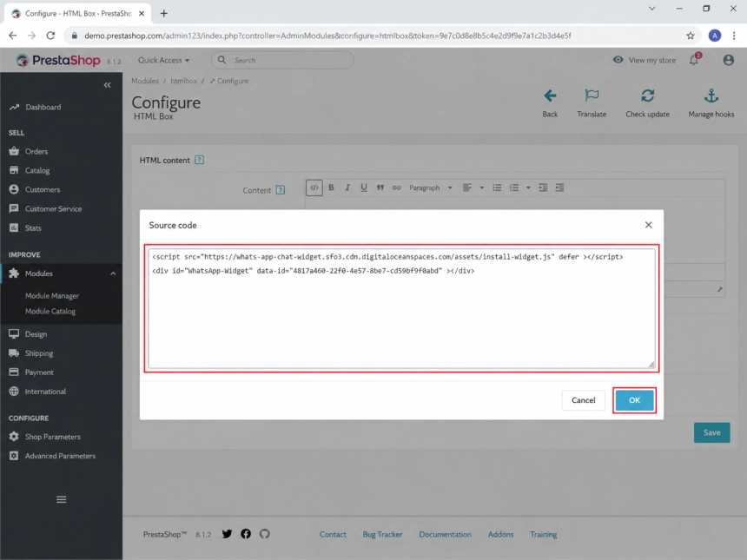Click inside the source code text area

[x=401, y=308]
